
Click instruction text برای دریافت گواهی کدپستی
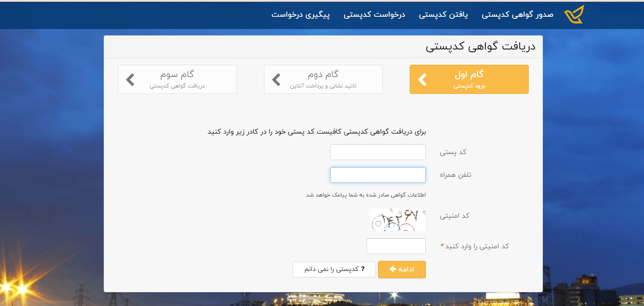click(x=317, y=132)
